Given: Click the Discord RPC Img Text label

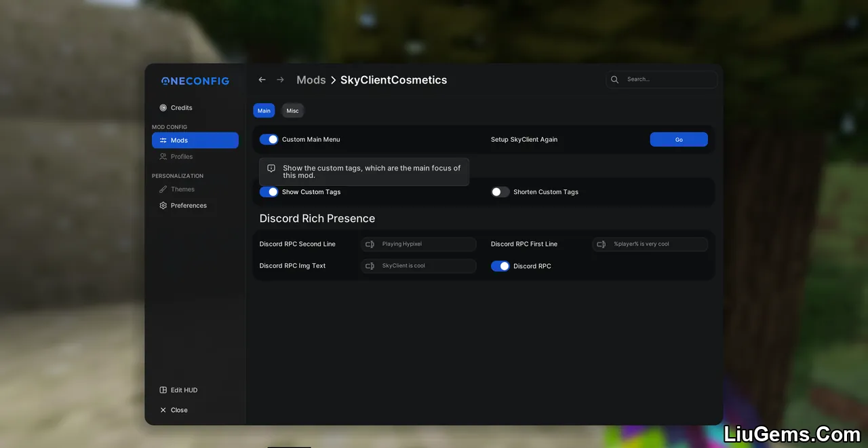Looking at the screenshot, I should click(x=293, y=266).
